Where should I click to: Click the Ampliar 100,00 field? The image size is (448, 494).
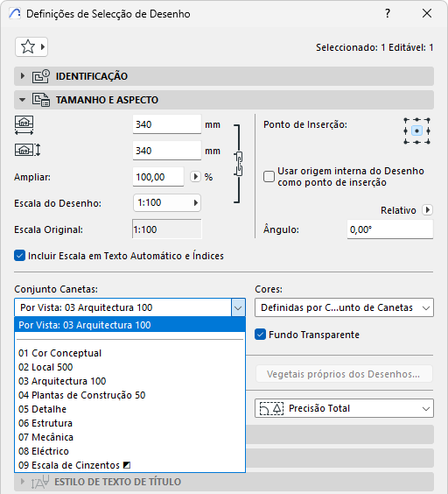point(158,177)
